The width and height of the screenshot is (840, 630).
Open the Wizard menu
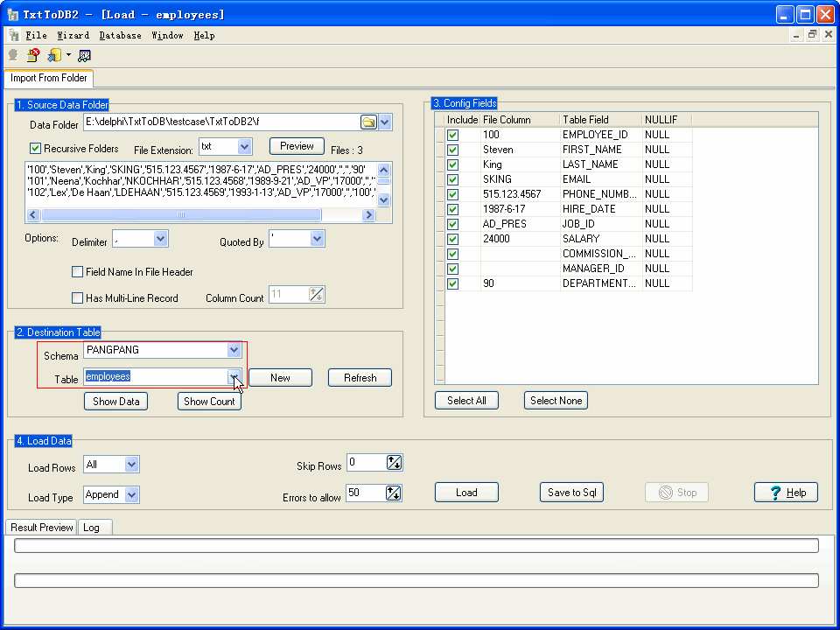click(x=73, y=35)
